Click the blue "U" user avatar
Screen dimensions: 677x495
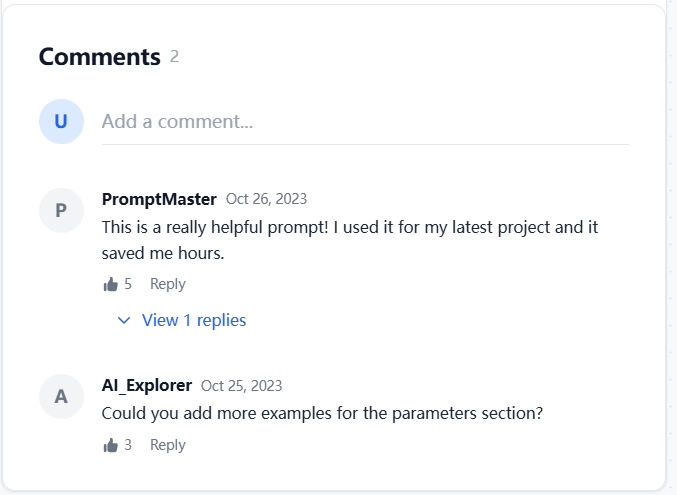(x=61, y=122)
